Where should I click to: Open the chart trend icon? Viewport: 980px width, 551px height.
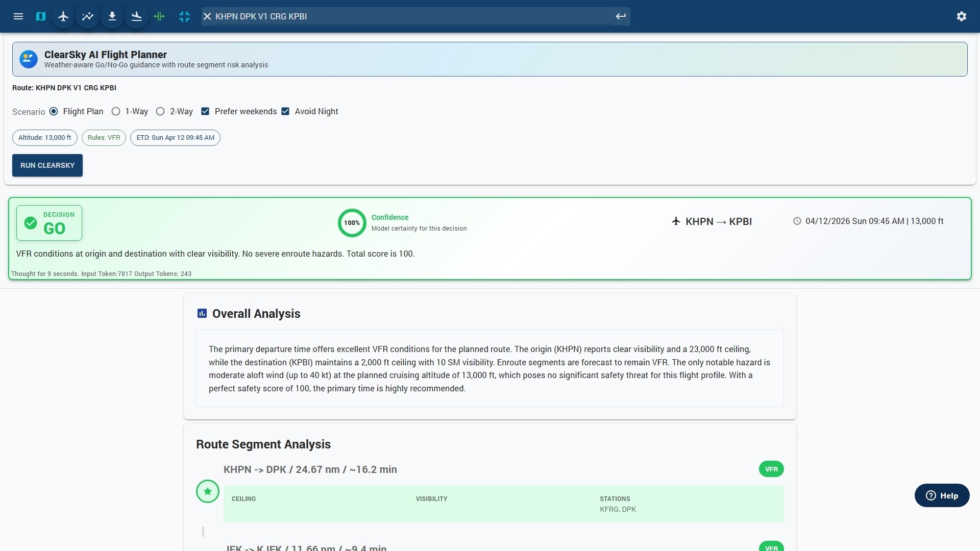pos(88,16)
